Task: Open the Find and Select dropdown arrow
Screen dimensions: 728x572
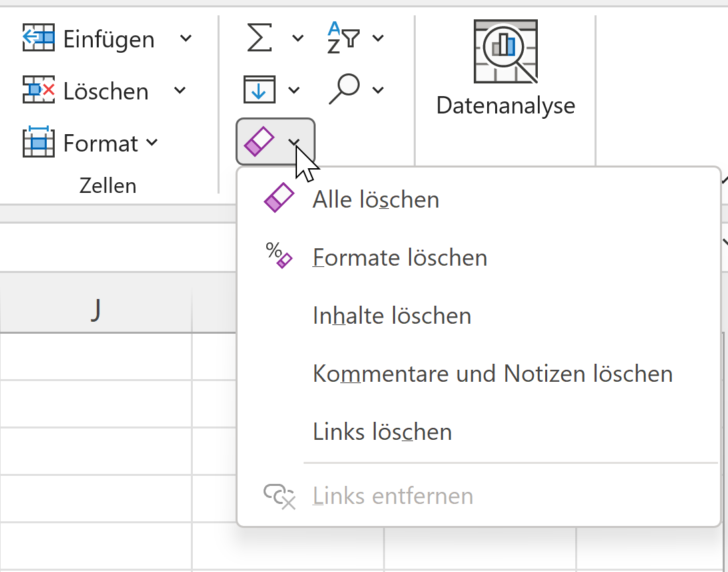Action: (378, 90)
